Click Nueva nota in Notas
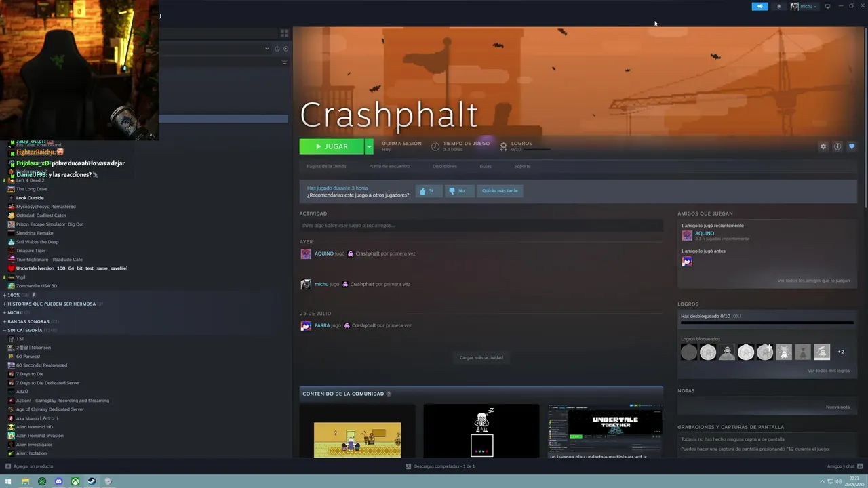This screenshot has width=868, height=488. click(x=837, y=407)
